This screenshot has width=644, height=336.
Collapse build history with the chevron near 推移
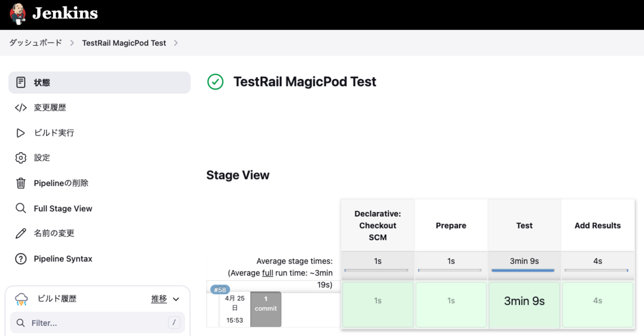pyautogui.click(x=176, y=299)
